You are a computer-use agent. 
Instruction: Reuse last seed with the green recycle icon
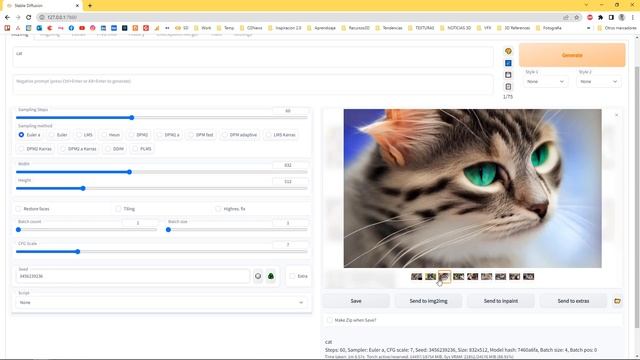pos(271,276)
